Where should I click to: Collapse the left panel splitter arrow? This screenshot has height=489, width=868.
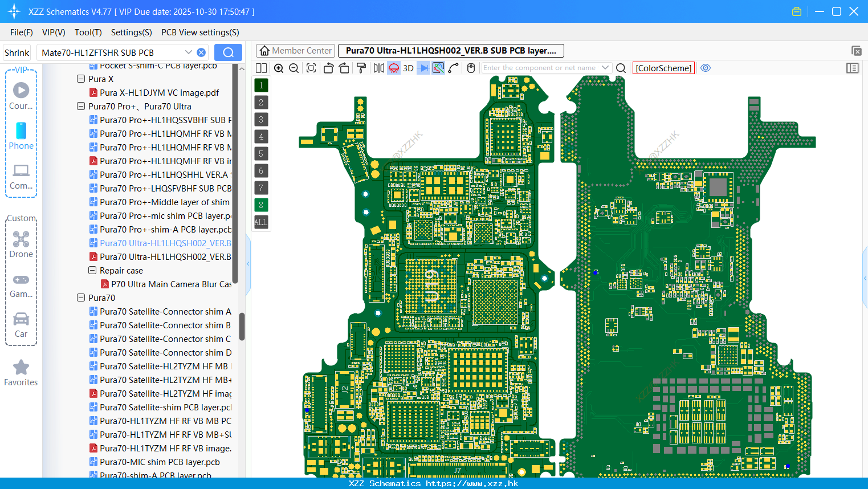[x=248, y=264]
